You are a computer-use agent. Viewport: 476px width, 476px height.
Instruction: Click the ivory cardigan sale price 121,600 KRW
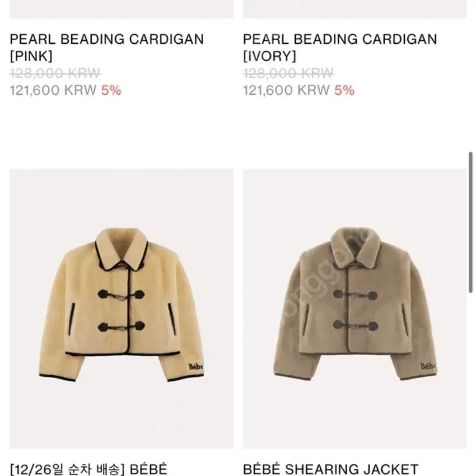pyautogui.click(x=286, y=90)
